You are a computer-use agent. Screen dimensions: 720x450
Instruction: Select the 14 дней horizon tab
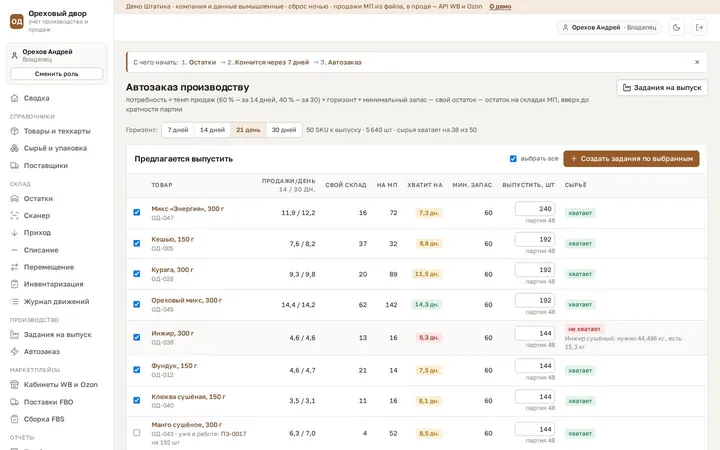[x=212, y=130]
